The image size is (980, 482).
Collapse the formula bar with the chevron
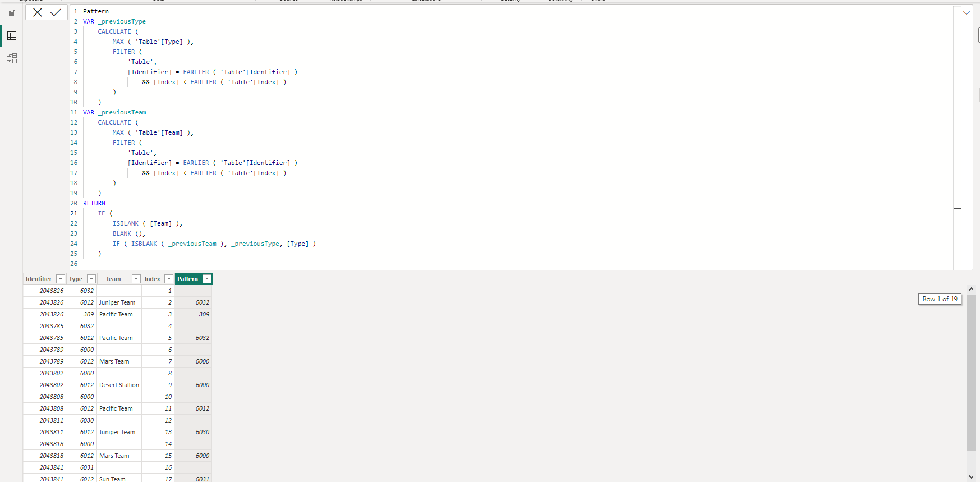point(967,13)
